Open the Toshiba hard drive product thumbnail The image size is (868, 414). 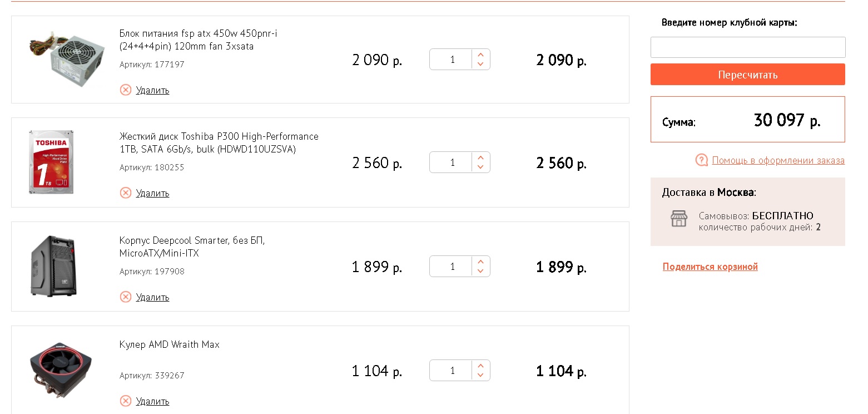pyautogui.click(x=52, y=162)
